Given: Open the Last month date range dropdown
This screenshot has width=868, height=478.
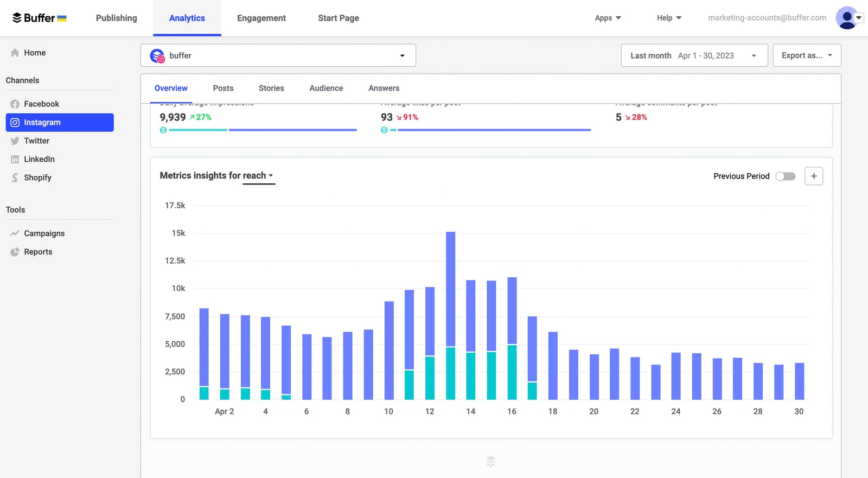Looking at the screenshot, I should pyautogui.click(x=694, y=55).
